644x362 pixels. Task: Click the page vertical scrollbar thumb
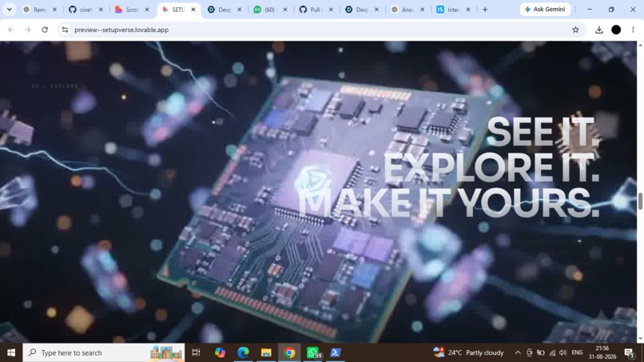640,201
